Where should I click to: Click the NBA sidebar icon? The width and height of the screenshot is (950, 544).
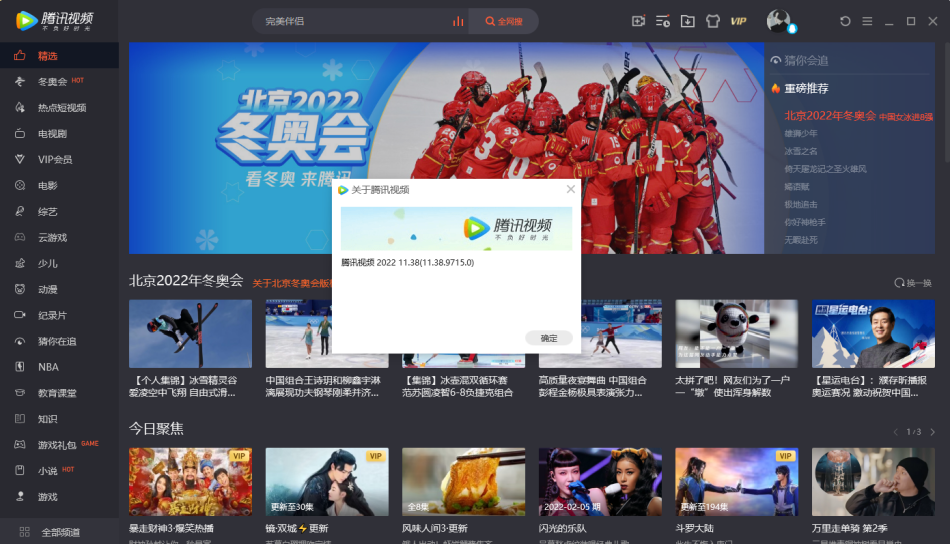point(20,367)
